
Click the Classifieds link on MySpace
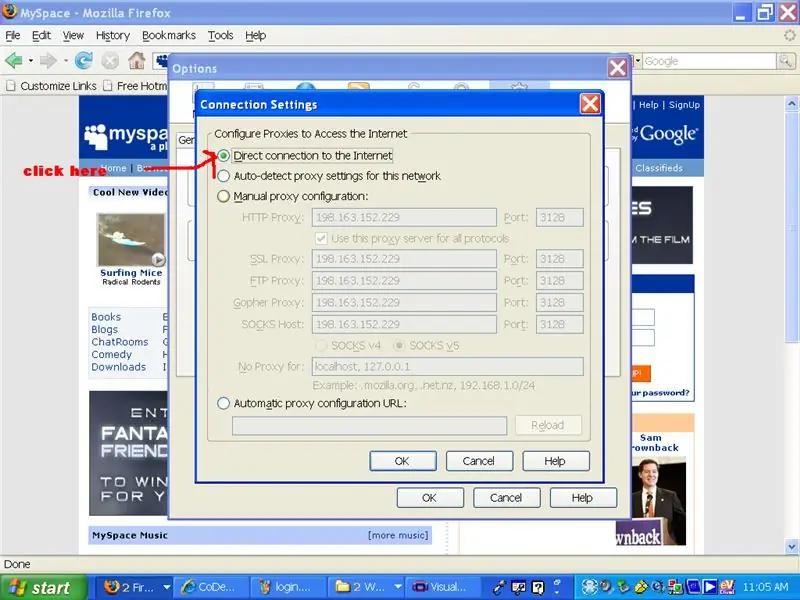point(659,168)
